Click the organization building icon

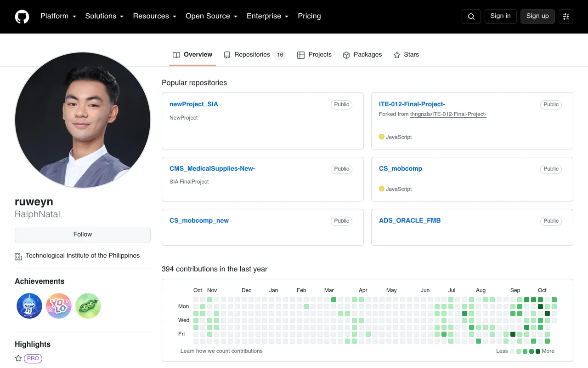pos(18,256)
